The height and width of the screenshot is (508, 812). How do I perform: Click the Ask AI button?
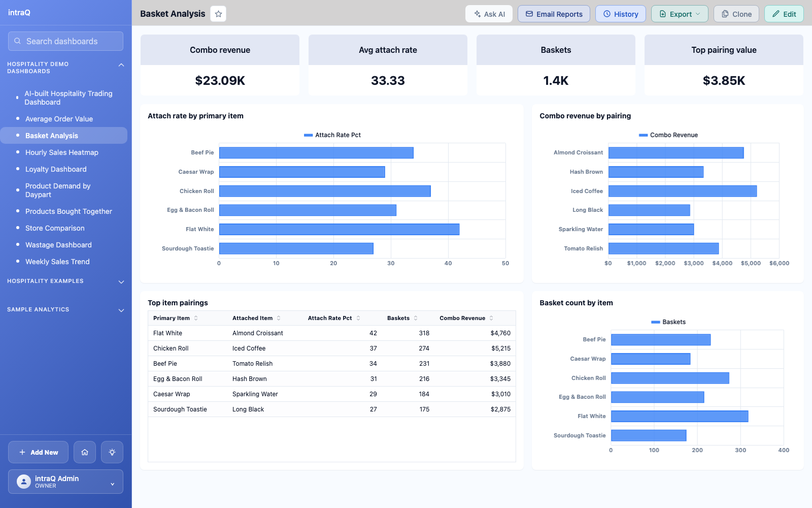[x=489, y=14]
